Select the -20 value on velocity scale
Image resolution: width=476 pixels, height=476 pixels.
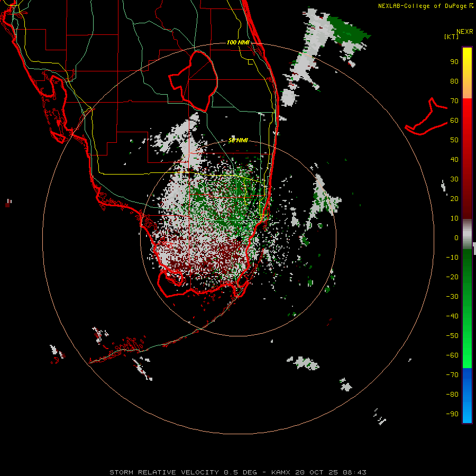click(x=452, y=277)
